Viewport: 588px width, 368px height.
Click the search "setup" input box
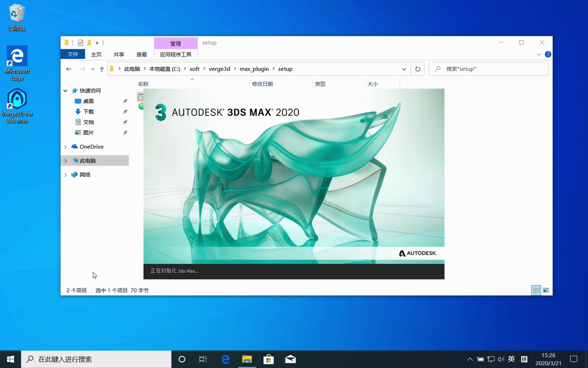(x=489, y=69)
